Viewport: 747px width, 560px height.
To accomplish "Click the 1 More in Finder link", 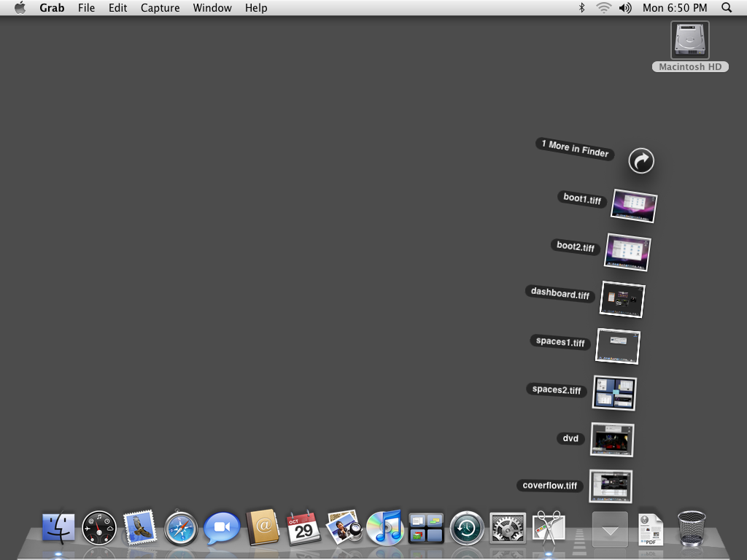I will [x=574, y=149].
